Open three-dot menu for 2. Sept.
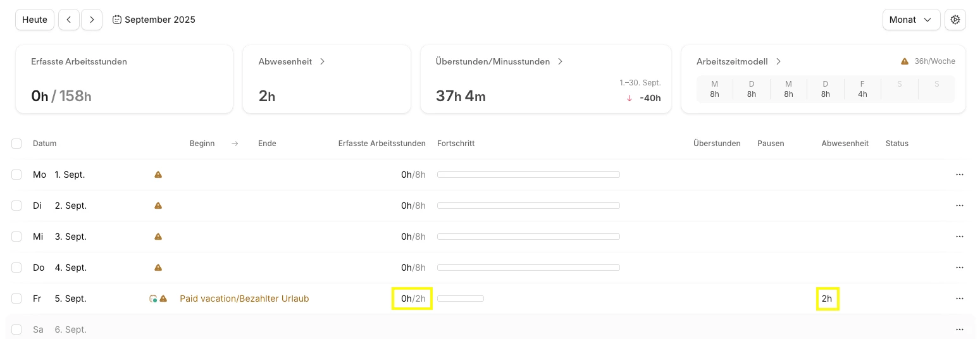 pyautogui.click(x=959, y=206)
